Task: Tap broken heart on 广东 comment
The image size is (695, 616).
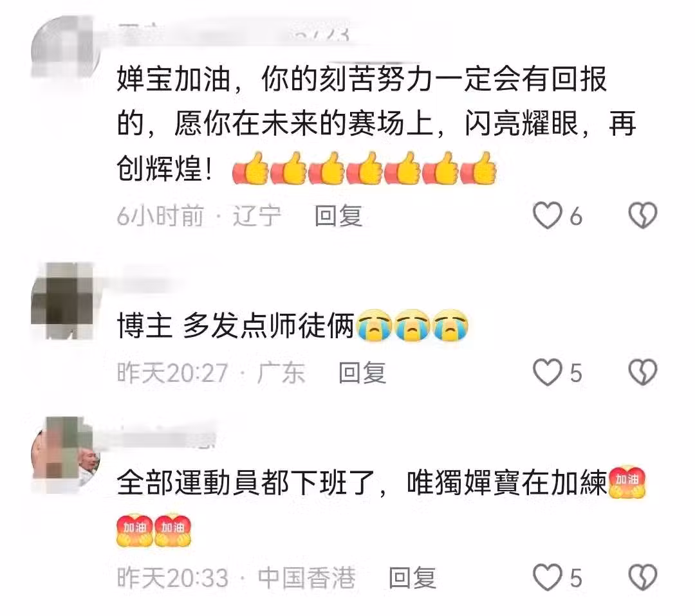Action: [643, 372]
